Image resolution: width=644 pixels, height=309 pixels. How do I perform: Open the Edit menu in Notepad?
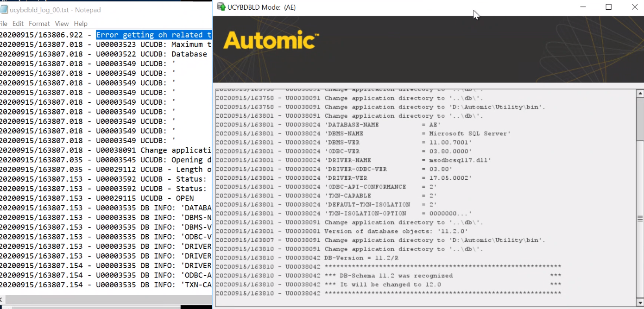(18, 24)
